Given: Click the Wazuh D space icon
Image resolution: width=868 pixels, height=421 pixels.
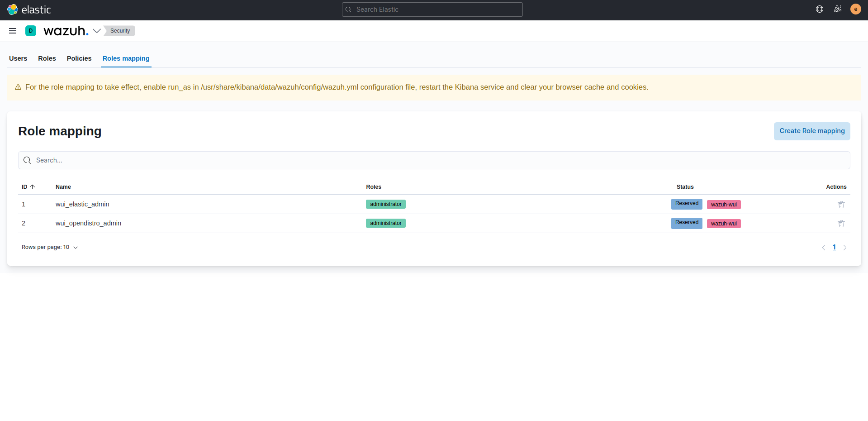Looking at the screenshot, I should (31, 31).
